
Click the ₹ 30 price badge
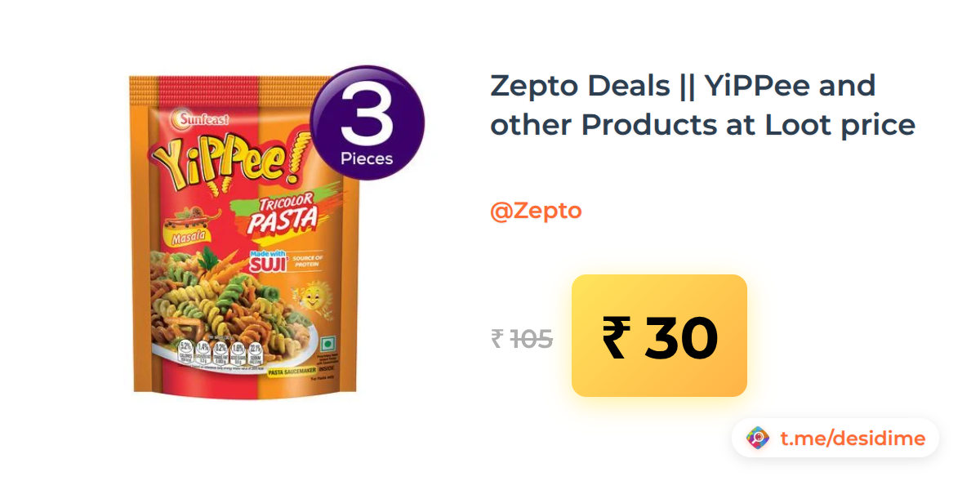click(x=659, y=336)
